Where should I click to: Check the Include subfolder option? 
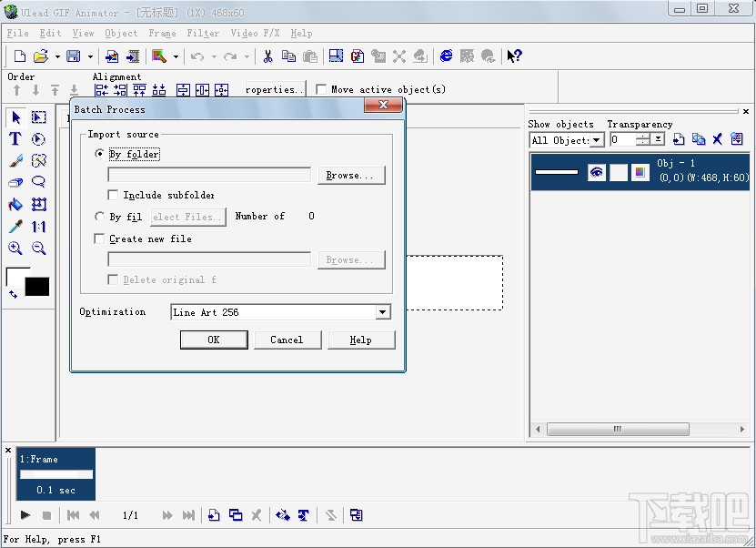click(x=113, y=195)
